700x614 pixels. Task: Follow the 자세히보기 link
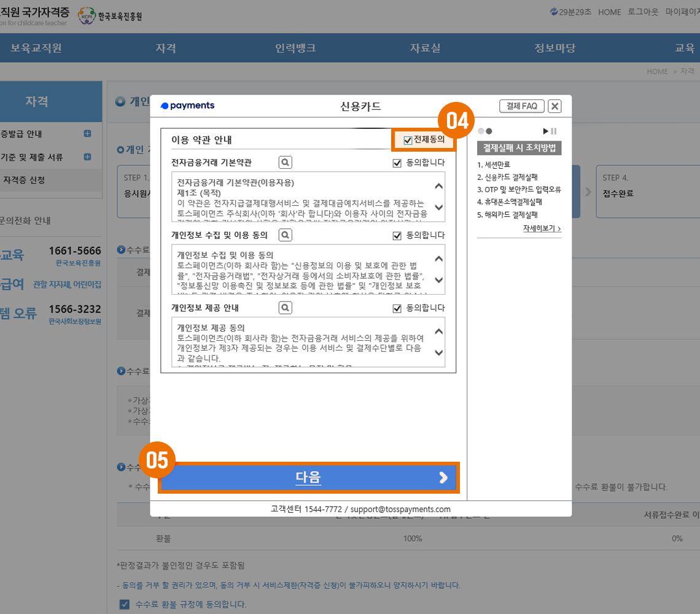(542, 228)
